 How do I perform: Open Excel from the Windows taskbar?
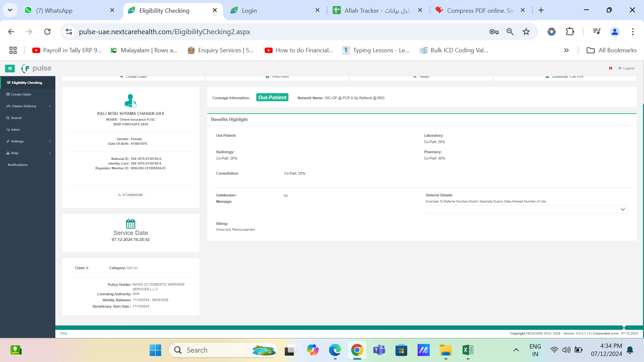pyautogui.click(x=468, y=350)
